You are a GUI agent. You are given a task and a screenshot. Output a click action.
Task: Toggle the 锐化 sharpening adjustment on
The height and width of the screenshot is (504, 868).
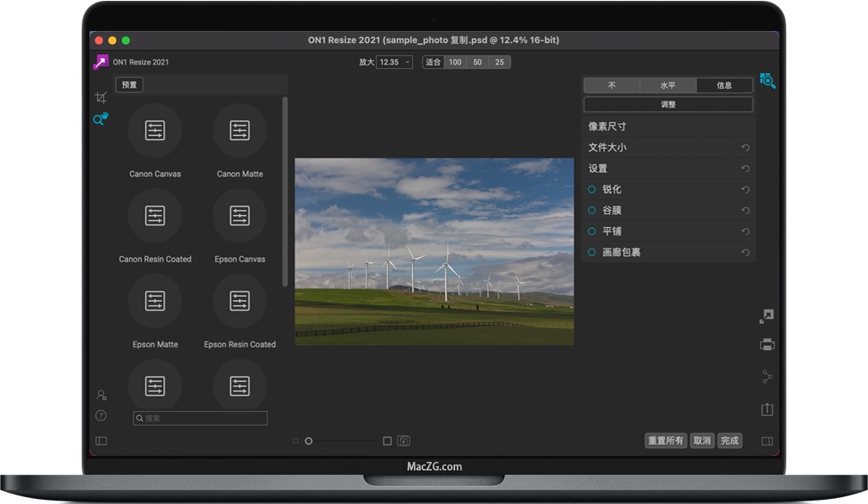[591, 189]
